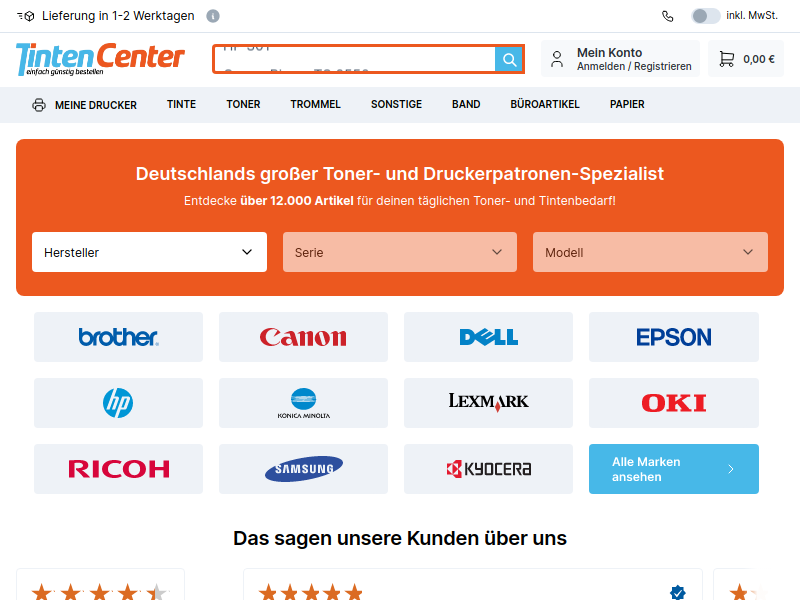Click the inkl. MwSt. label text

[752, 16]
